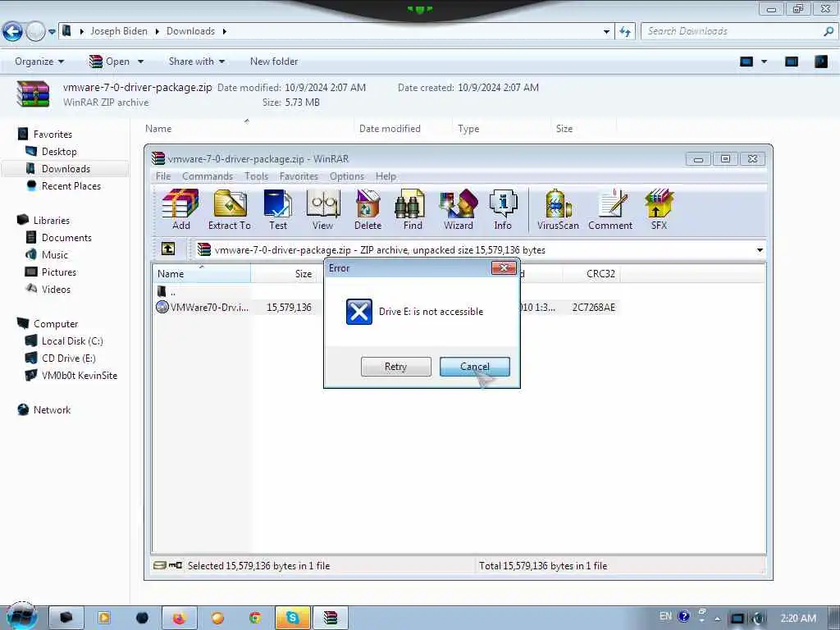Open the Options menu in WinRAR
Image resolution: width=840 pixels, height=630 pixels.
(347, 176)
